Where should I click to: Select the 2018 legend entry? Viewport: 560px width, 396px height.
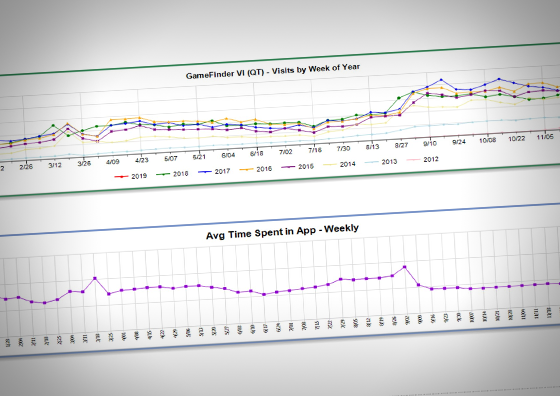[172, 174]
